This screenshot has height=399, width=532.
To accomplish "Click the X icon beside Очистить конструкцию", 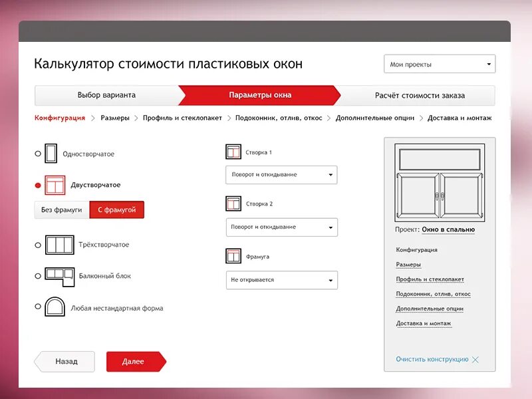I will pos(475,360).
